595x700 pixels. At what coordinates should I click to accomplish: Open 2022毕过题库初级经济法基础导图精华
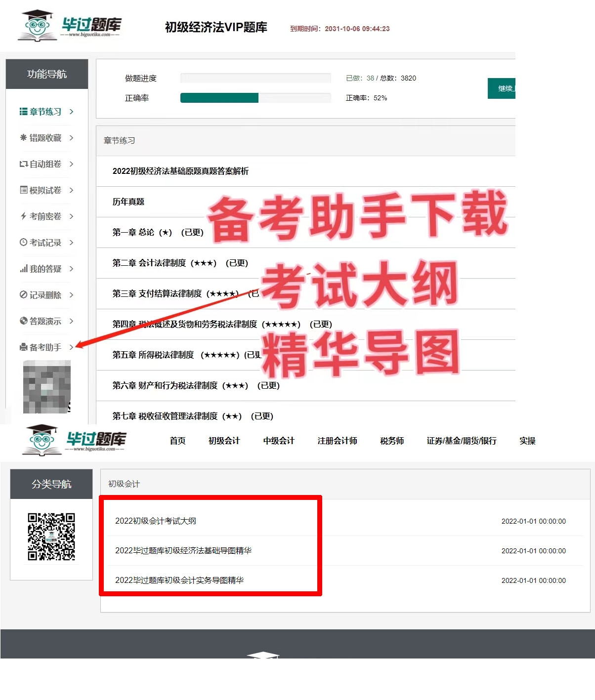(183, 550)
